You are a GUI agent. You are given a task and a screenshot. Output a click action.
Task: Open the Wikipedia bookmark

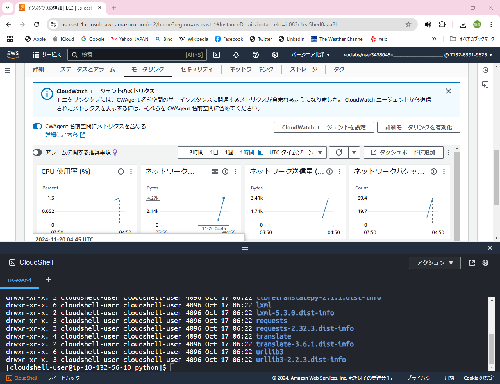(193, 39)
